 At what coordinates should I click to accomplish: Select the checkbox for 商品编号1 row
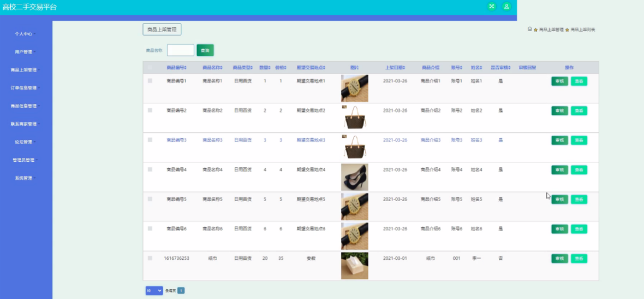(x=150, y=81)
